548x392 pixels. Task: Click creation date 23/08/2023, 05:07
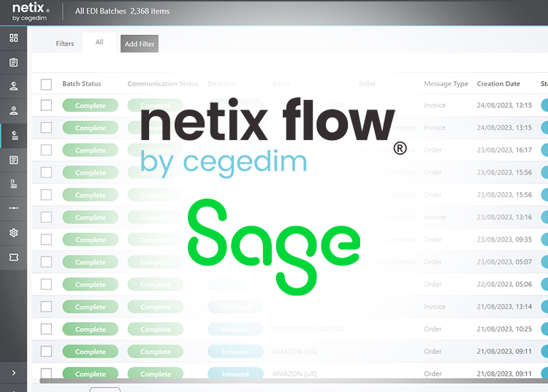(x=504, y=262)
